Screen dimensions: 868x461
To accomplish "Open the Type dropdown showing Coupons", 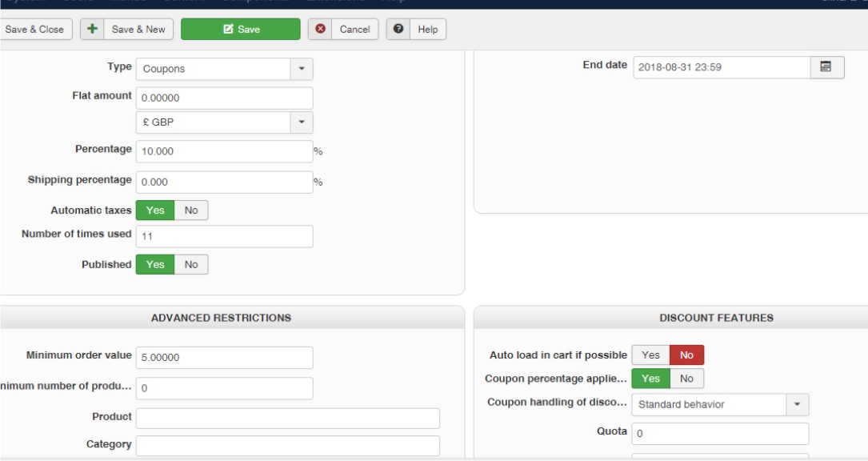I will tap(224, 69).
